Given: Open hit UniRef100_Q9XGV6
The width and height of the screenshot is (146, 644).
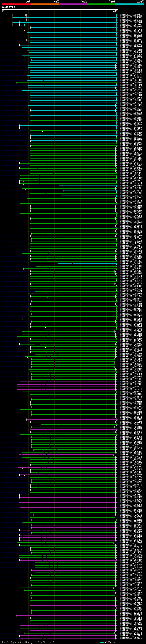Looking at the screenshot, I should point(131,467).
